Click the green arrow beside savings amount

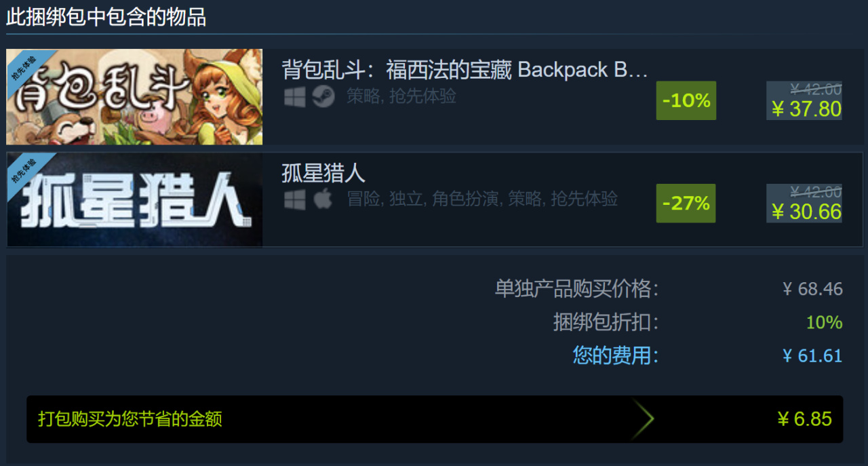point(643,419)
